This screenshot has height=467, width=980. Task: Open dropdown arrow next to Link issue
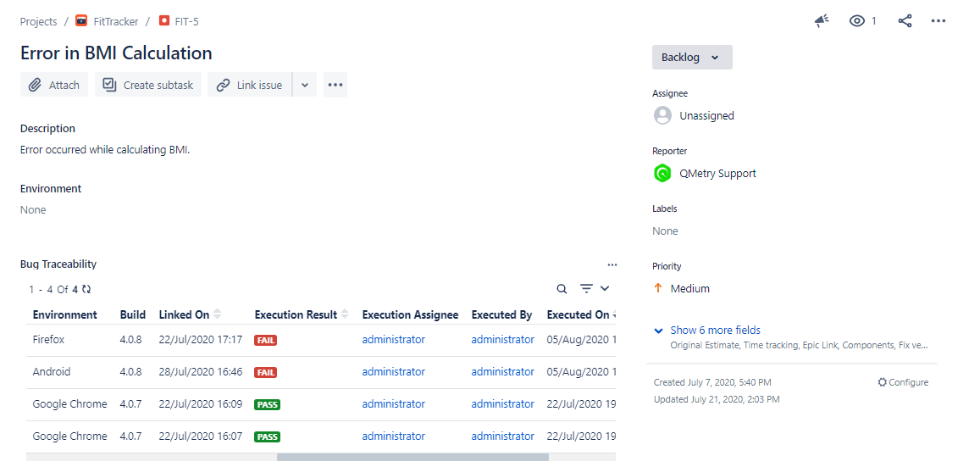(x=304, y=85)
